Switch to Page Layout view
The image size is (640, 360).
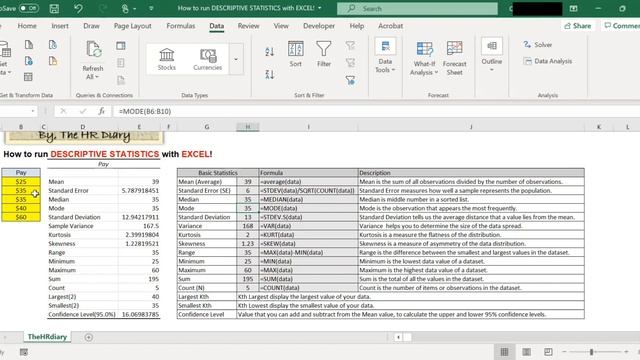527,352
